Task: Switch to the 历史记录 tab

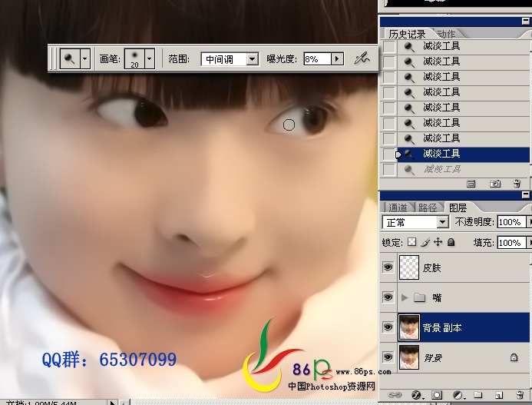Action: tap(407, 34)
